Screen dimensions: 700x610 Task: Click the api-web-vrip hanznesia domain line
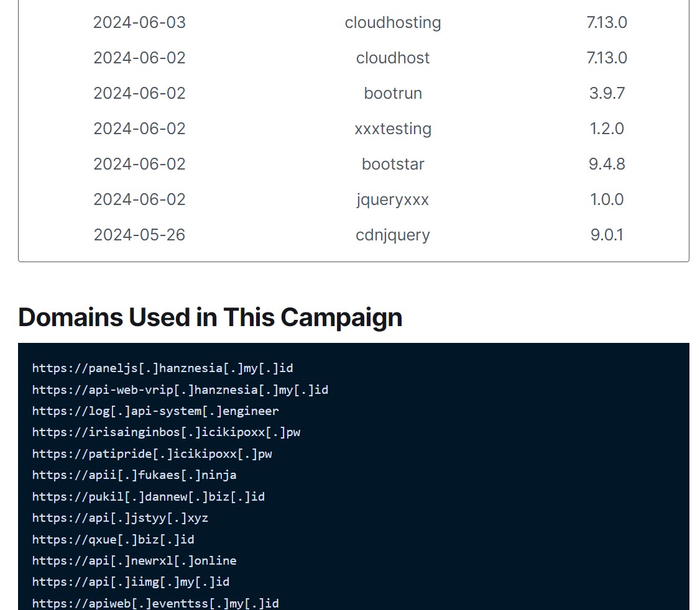click(180, 390)
